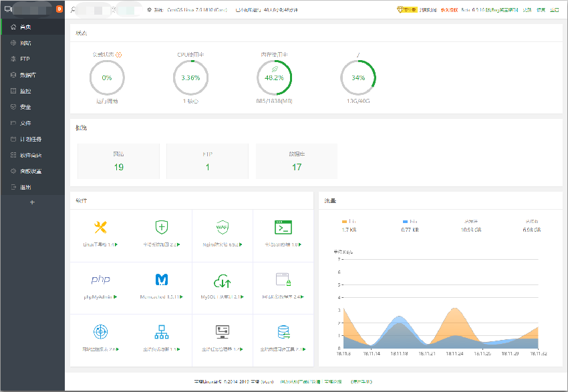
Task: Click the "0.77 KB" downstream speed value
Action: coord(410,230)
